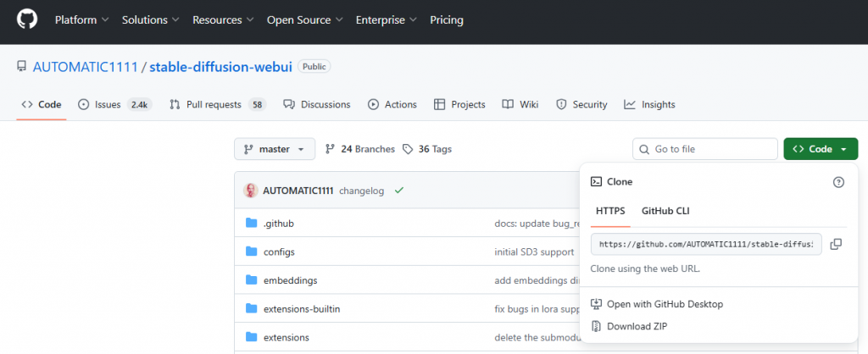This screenshot has height=354, width=868.
Task: Click the help icon in Clone panel
Action: coord(838,181)
